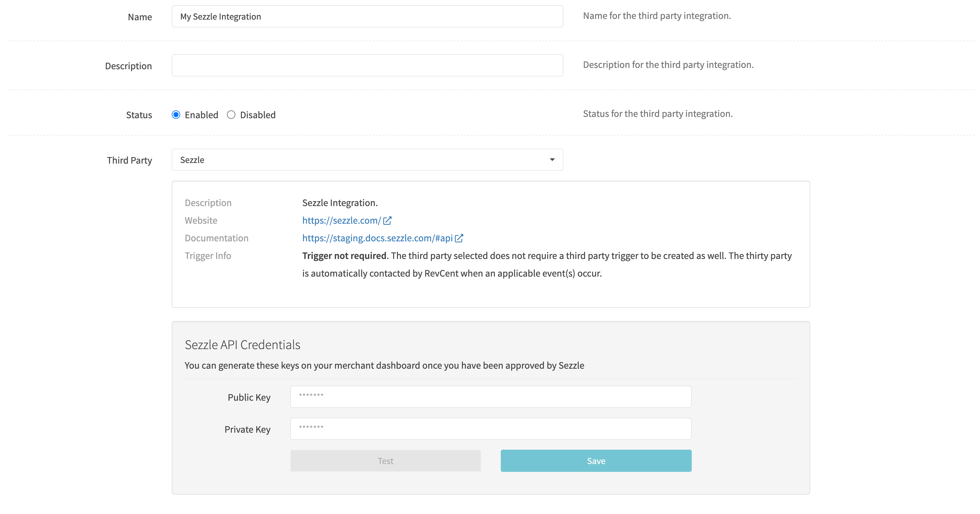Click the 'Status' field label
Image resolution: width=980 pixels, height=514 pixels.
pos(139,115)
